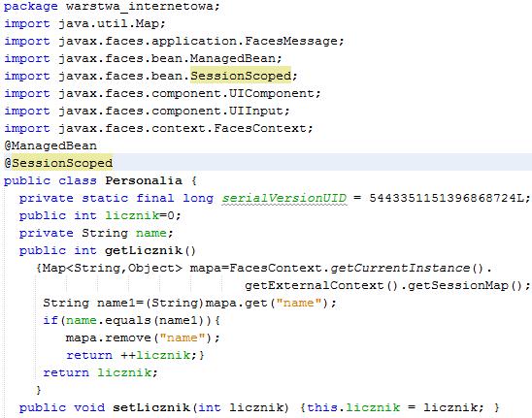Click the name field in private String declaration
This screenshot has height=418, width=532.
[x=151, y=233]
